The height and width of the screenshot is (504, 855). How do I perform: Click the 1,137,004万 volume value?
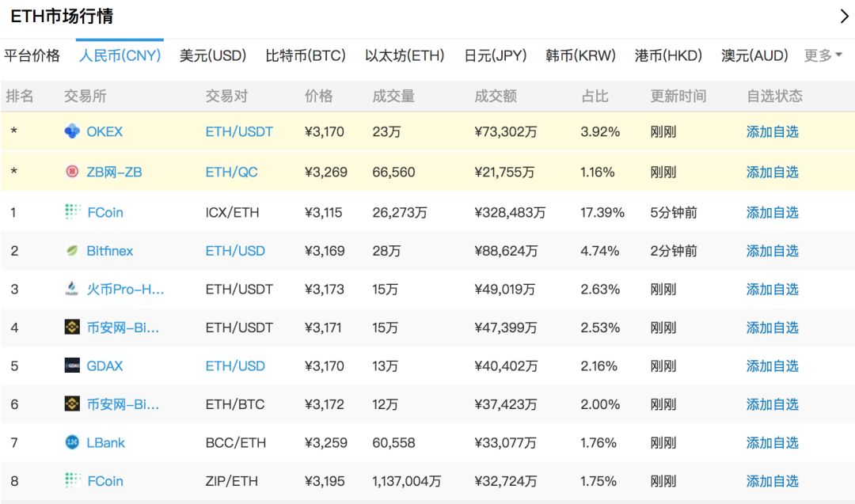click(407, 481)
